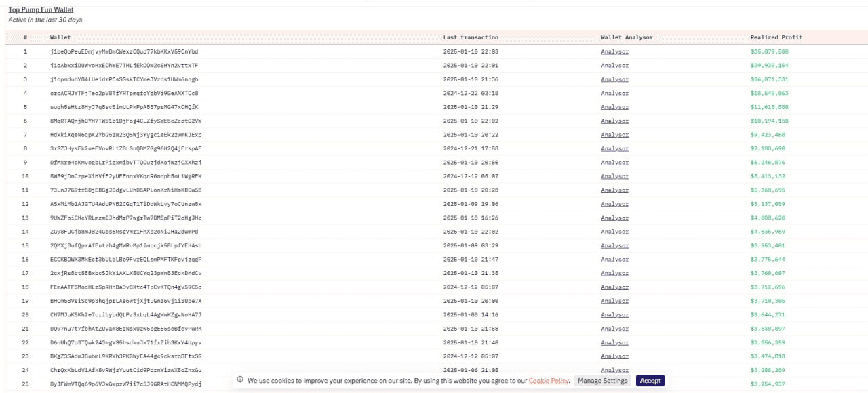Open the Analysor link in row 19

pos(614,301)
